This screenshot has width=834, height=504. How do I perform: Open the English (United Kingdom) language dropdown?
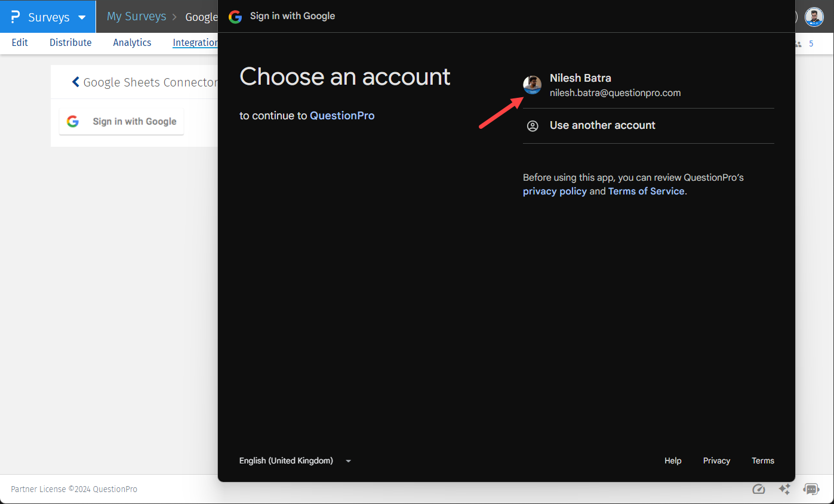click(x=295, y=460)
